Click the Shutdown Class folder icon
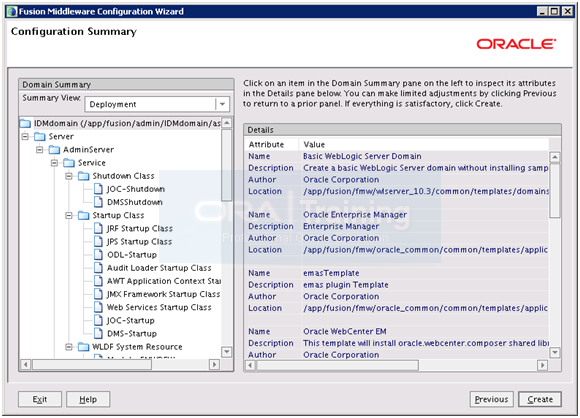580x418 pixels. pyautogui.click(x=84, y=176)
